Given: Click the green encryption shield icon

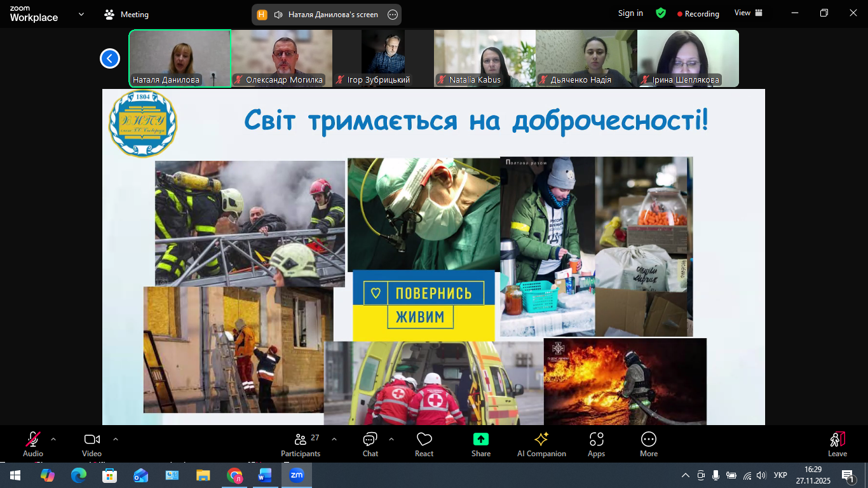Looking at the screenshot, I should pos(661,13).
